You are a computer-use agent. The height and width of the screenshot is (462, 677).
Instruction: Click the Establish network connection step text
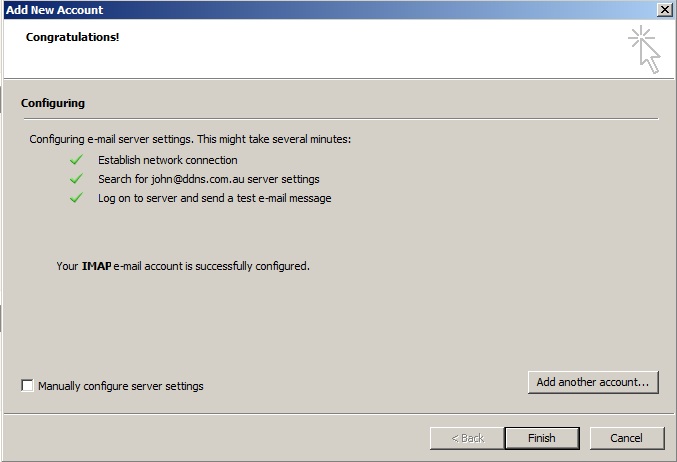[168, 160]
